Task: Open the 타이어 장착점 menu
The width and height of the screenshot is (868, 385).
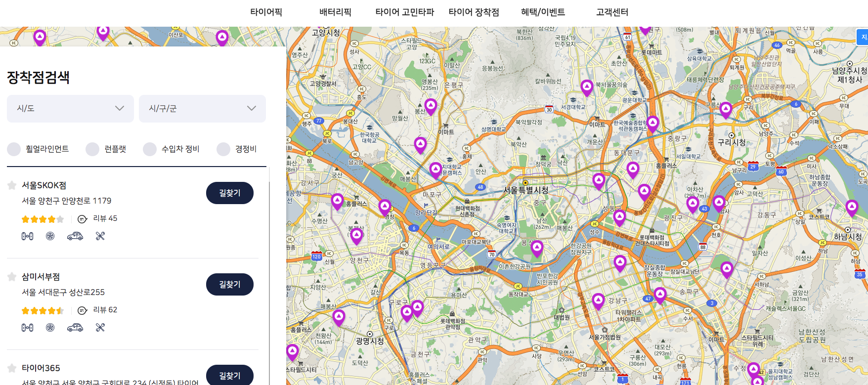Action: (x=474, y=12)
